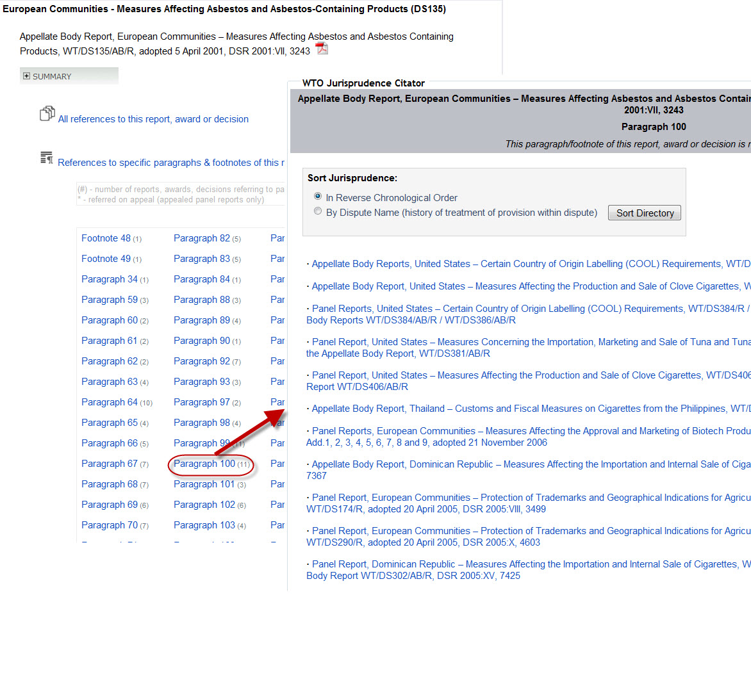Open Paragraph 101 link
This screenshot has width=751, height=700.
coord(204,485)
